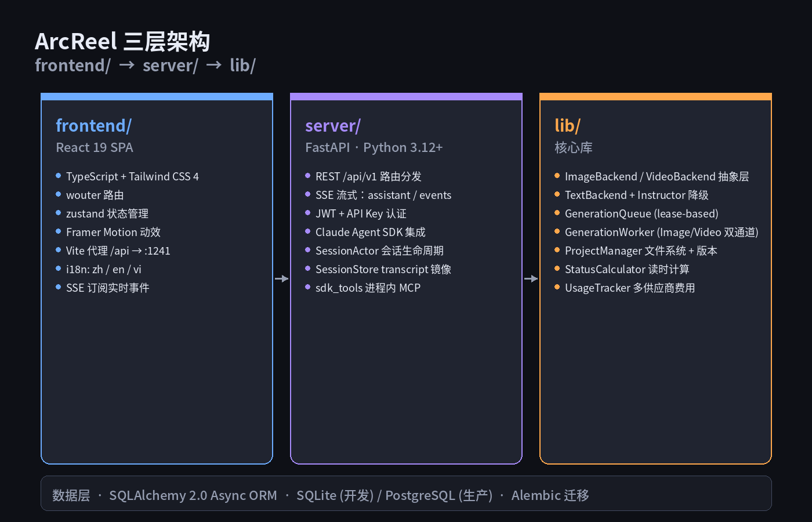Viewport: 812px width, 522px height.
Task: Select "SQLAlchemy 2.0 Async ORM" in footer
Action: pos(193,495)
